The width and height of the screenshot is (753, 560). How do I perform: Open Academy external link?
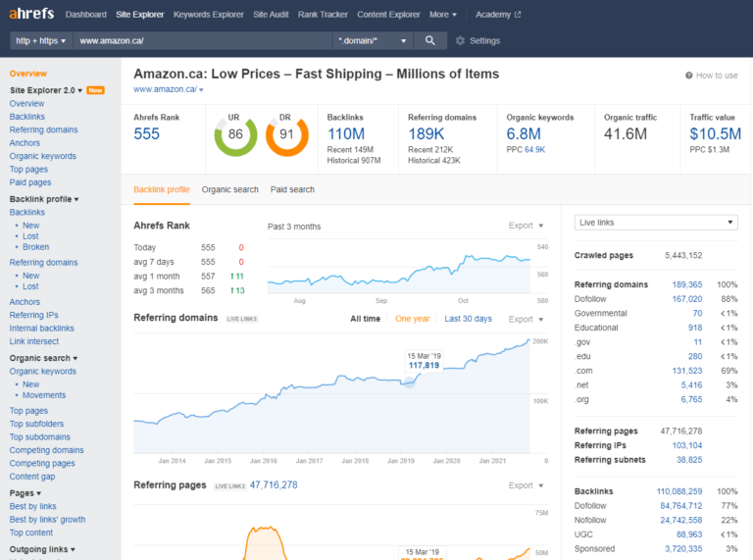tap(498, 15)
